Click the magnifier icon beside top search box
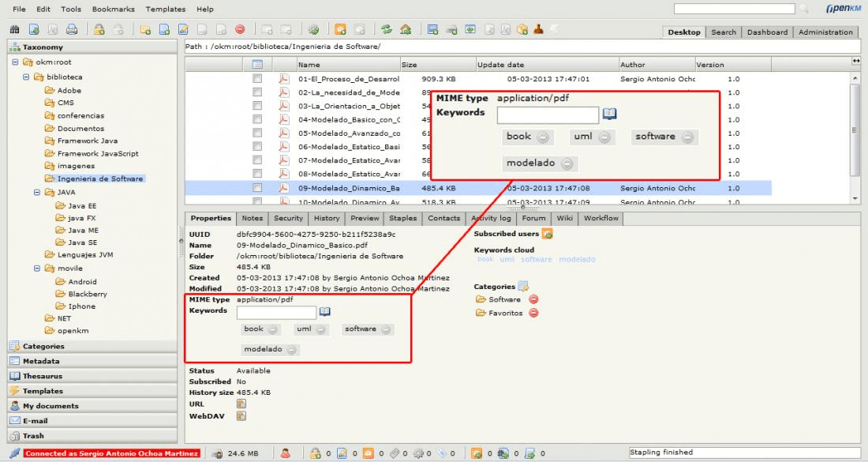 tap(804, 9)
